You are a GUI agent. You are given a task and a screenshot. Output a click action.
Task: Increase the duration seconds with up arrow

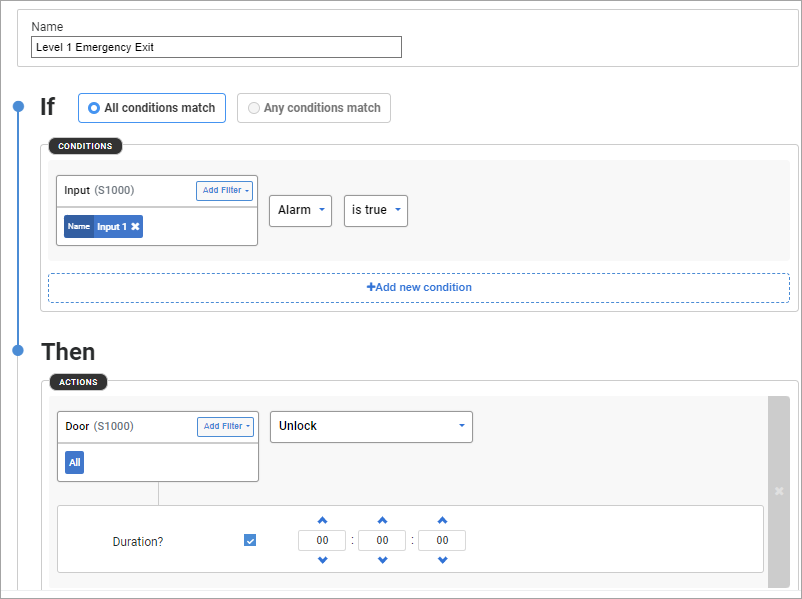pos(442,520)
